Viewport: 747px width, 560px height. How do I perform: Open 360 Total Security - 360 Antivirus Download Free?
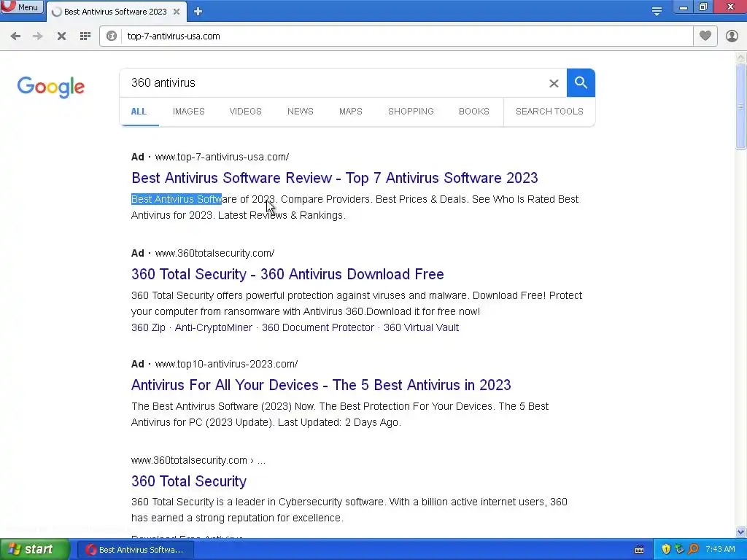(287, 274)
